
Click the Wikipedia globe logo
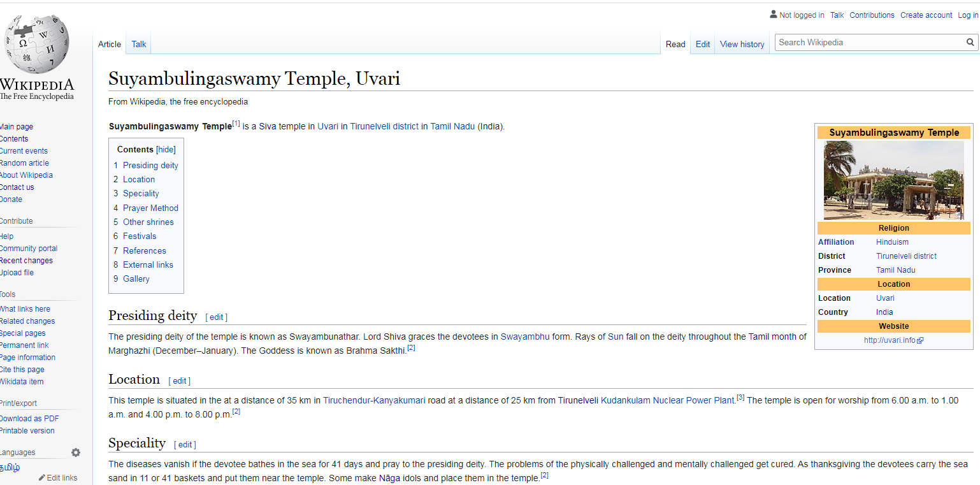[36, 45]
